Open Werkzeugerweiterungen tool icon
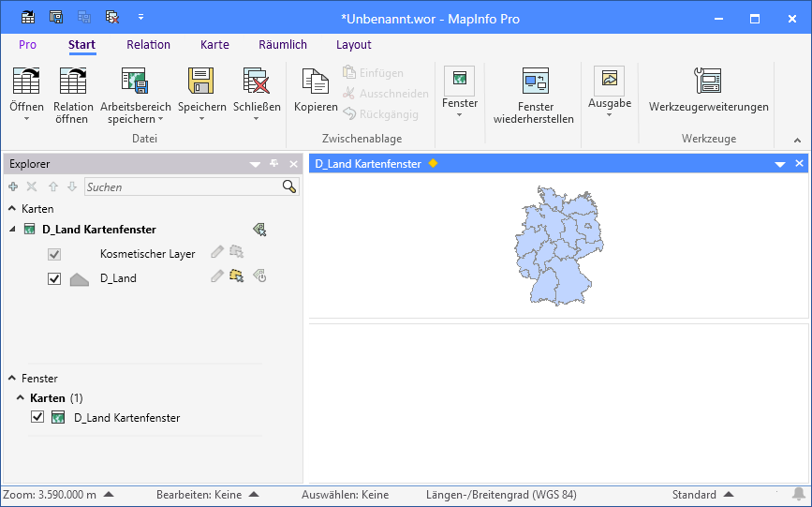812x507 pixels. pyautogui.click(x=708, y=81)
